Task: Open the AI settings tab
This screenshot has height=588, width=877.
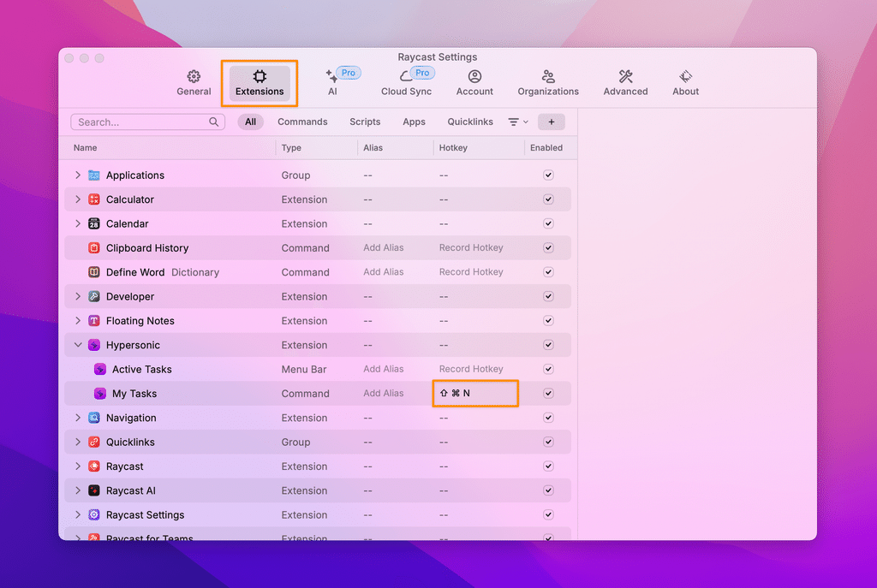Action: pos(333,83)
